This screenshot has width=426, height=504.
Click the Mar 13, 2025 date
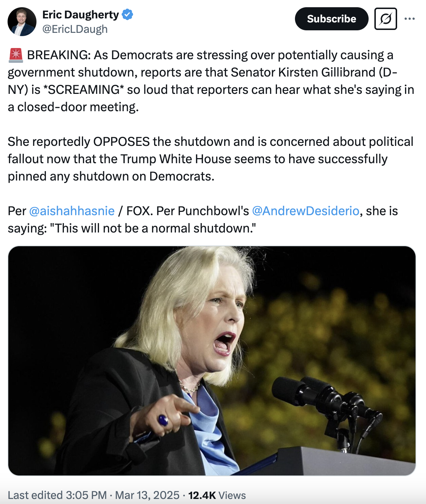click(x=147, y=495)
